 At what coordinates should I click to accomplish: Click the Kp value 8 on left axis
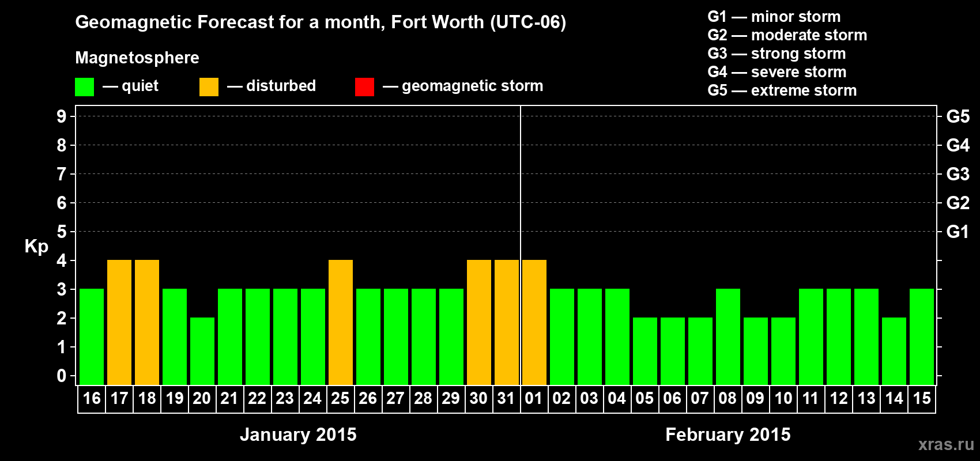tap(62, 145)
